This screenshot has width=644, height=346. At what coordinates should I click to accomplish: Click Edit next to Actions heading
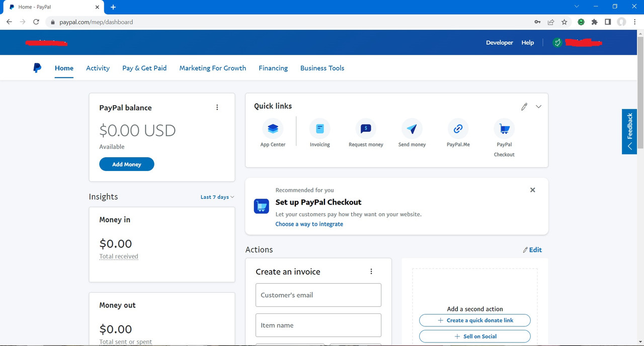(532, 250)
